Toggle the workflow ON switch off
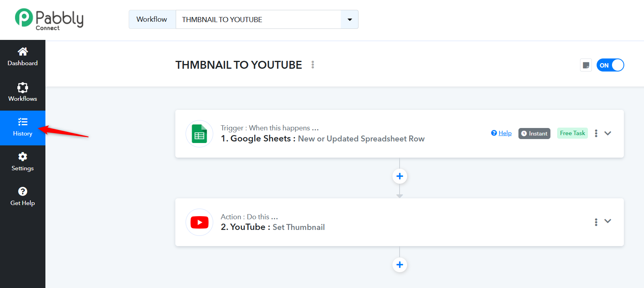 click(x=610, y=65)
